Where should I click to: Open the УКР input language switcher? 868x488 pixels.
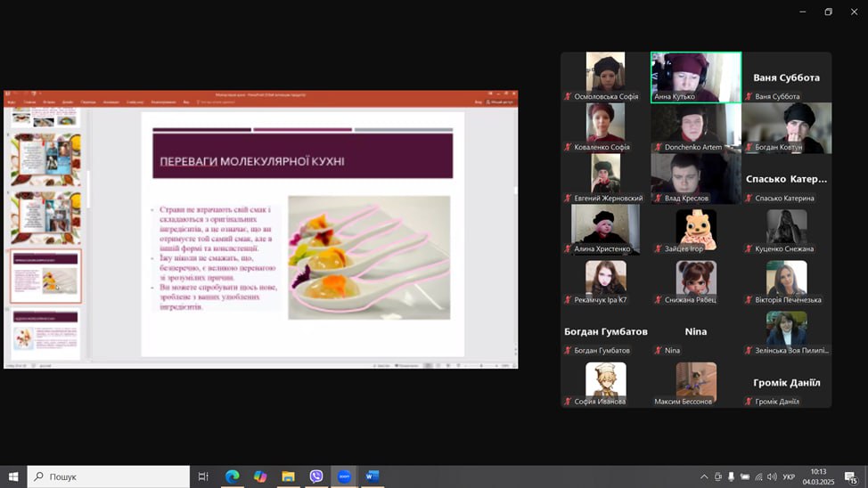point(789,476)
